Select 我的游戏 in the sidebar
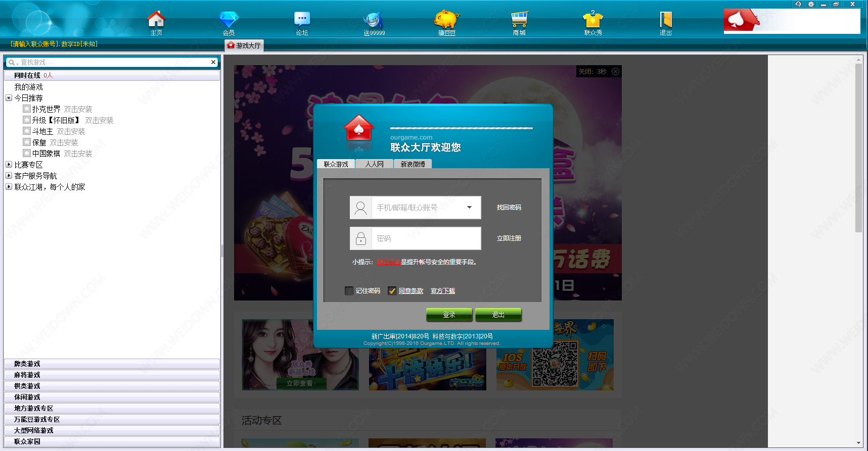Image resolution: width=868 pixels, height=451 pixels. coord(29,87)
